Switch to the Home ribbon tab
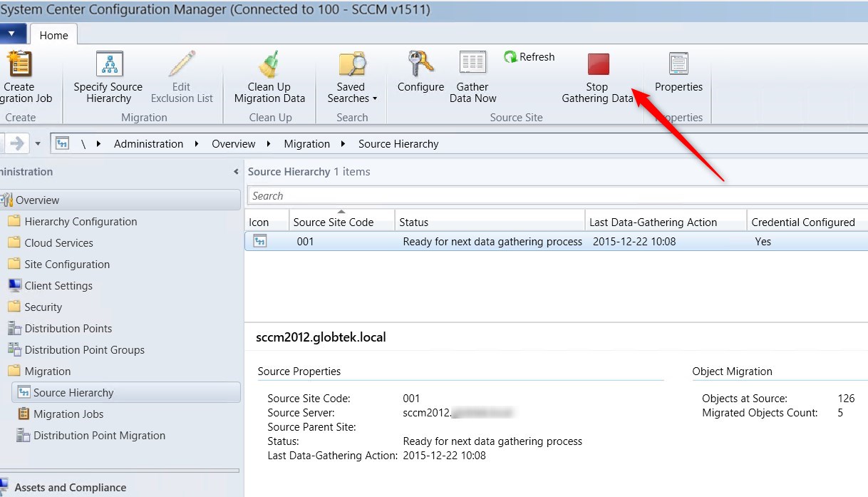This screenshot has width=868, height=497. click(53, 34)
